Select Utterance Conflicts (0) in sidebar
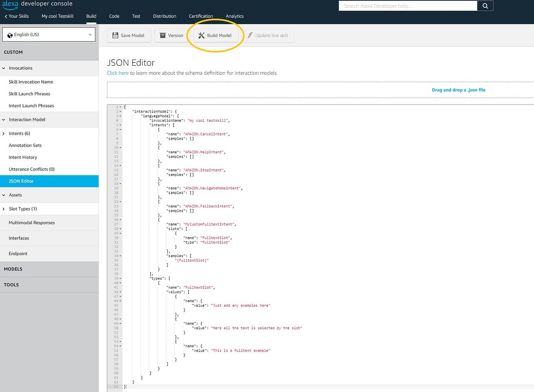This screenshot has height=392, width=534. tap(32, 169)
